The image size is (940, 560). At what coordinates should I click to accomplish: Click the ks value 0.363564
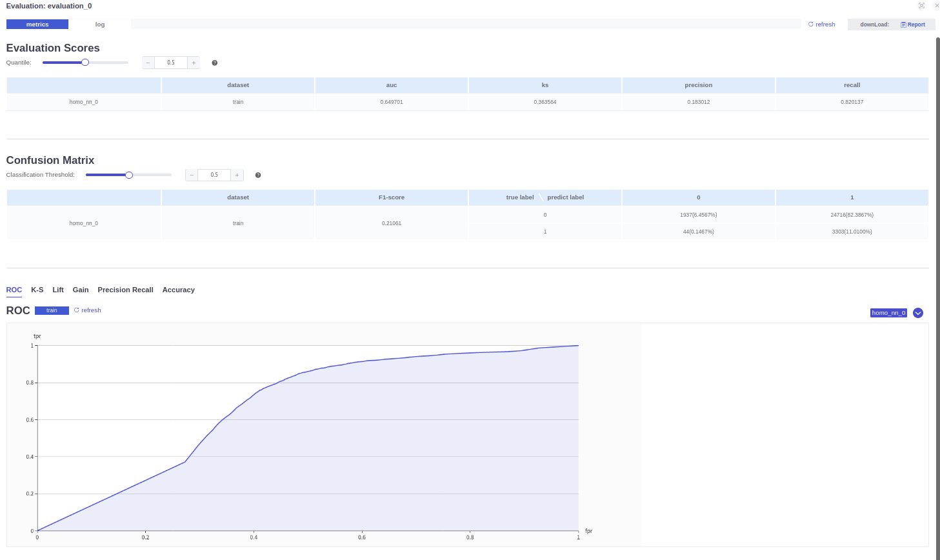point(545,102)
